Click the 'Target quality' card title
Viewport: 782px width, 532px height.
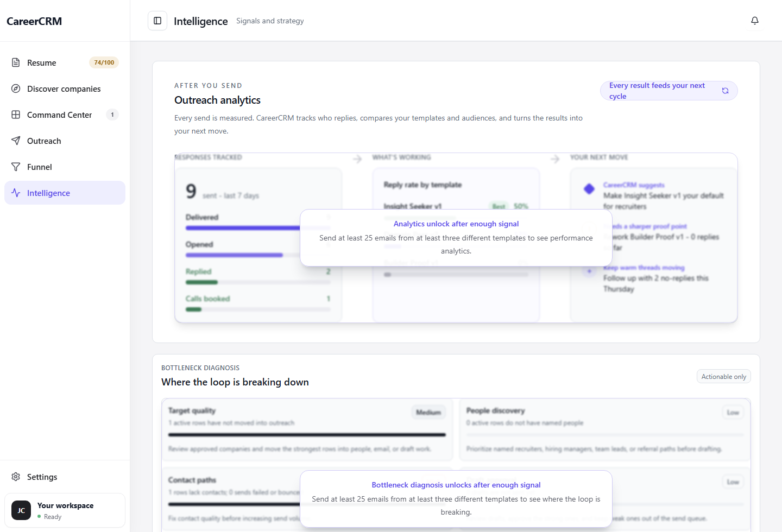click(192, 410)
